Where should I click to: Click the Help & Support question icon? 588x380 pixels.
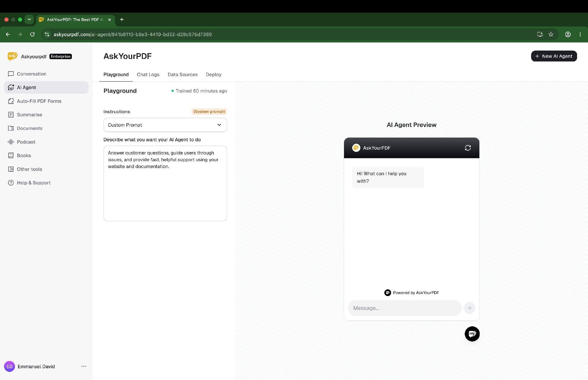point(11,183)
